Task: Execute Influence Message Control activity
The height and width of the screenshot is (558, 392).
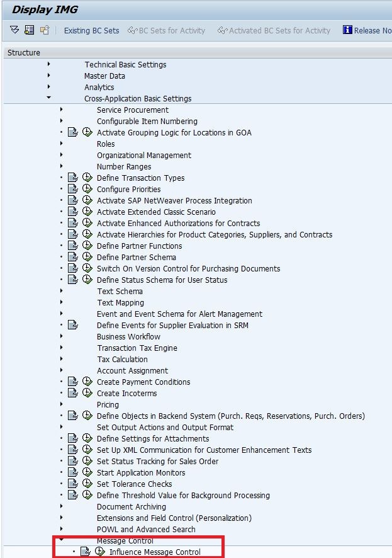Action: tap(100, 552)
